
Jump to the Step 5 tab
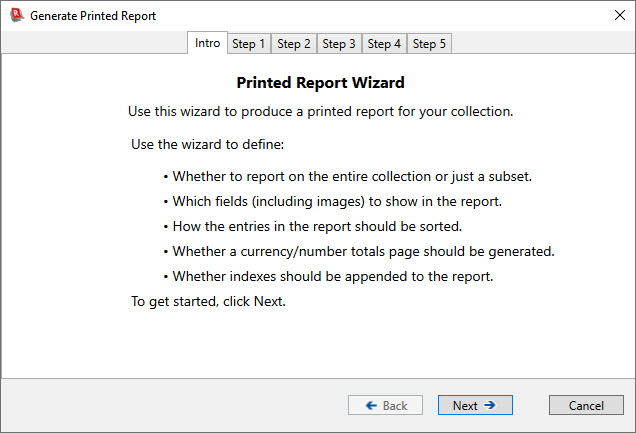(x=429, y=43)
